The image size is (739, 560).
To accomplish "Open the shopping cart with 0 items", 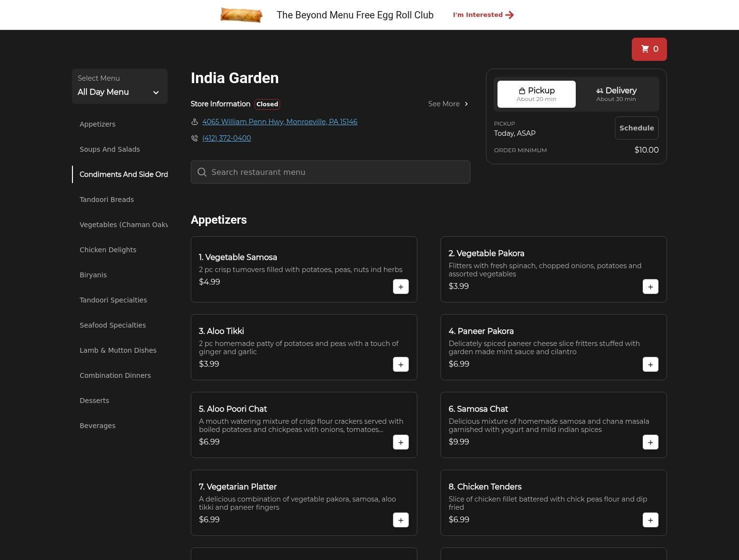I will click(x=649, y=49).
